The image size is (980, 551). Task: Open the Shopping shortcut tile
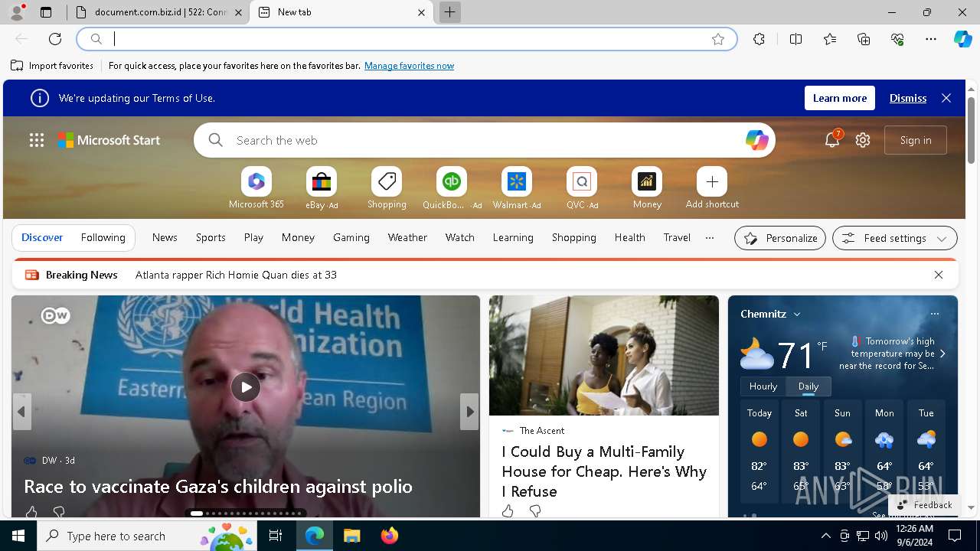[x=387, y=182]
